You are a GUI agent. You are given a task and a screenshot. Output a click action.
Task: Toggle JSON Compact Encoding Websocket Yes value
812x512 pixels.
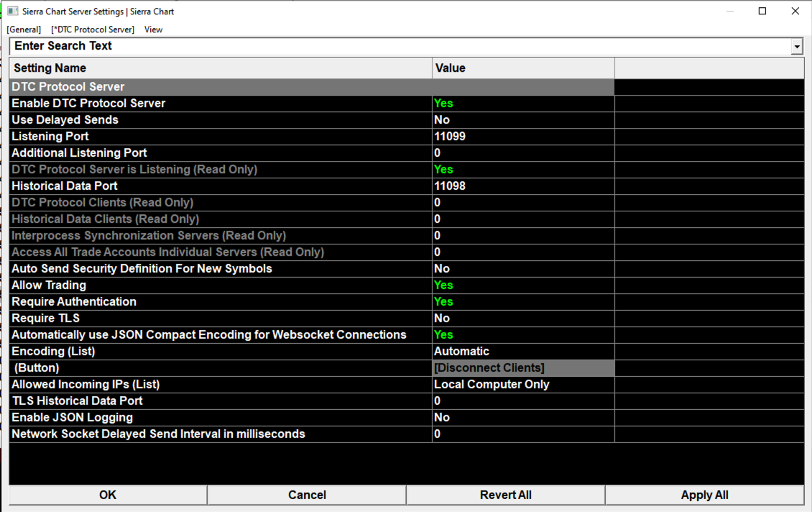(524, 335)
